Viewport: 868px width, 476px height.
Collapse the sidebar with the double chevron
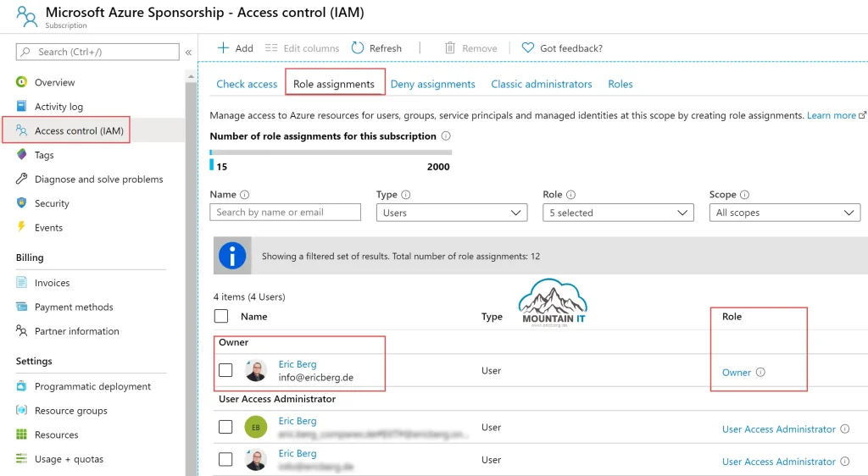click(188, 53)
